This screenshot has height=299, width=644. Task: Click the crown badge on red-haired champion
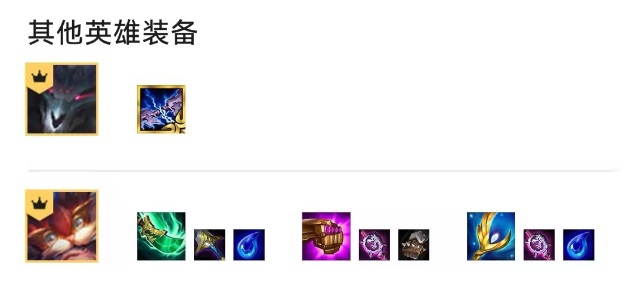point(40,205)
